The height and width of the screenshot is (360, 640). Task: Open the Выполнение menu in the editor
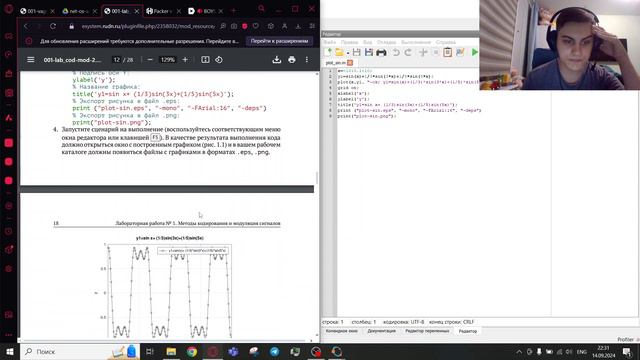click(416, 42)
